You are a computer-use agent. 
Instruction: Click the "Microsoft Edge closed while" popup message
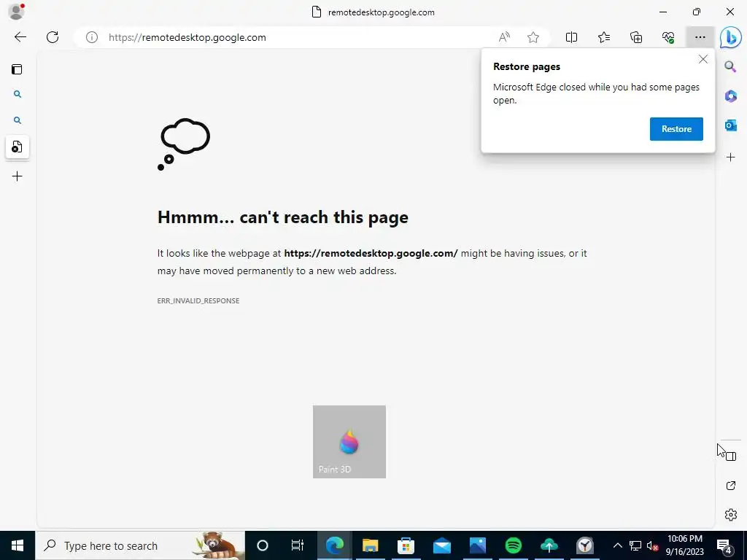coord(596,93)
